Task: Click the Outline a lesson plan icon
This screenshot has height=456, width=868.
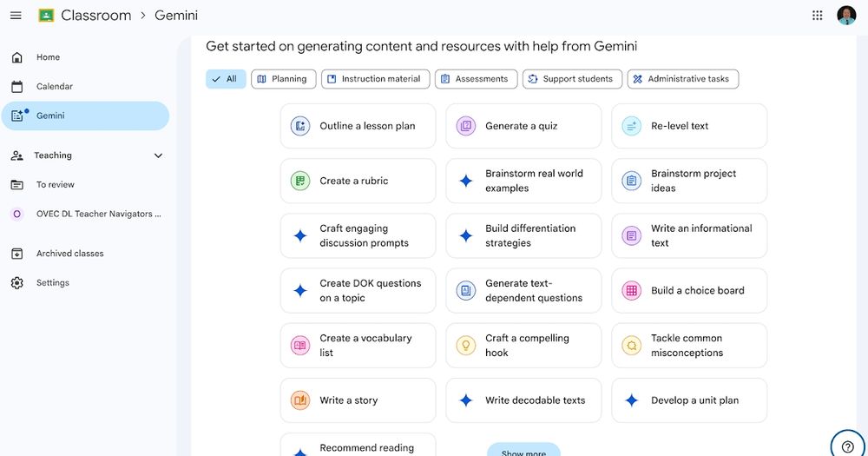Action: coord(300,126)
